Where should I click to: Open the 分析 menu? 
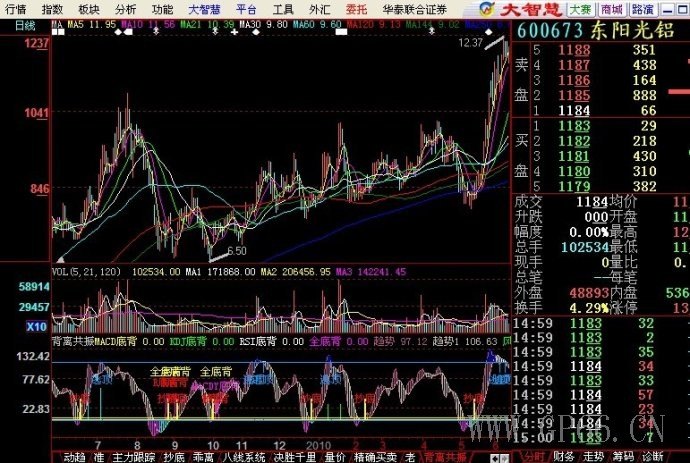[x=126, y=9]
